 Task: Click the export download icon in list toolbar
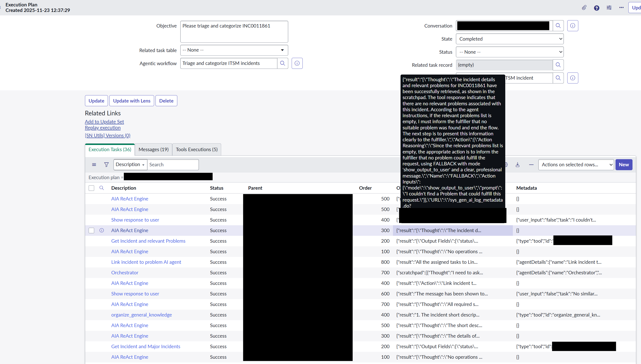coord(518,164)
